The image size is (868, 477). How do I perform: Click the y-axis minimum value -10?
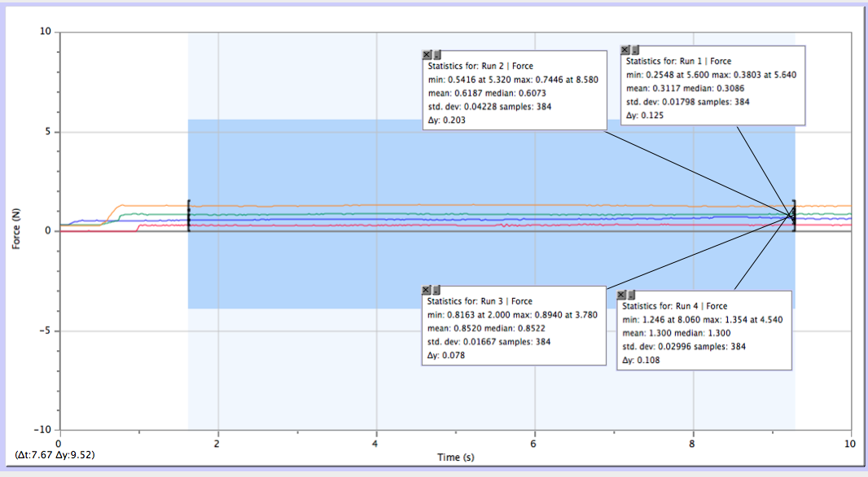coord(42,430)
